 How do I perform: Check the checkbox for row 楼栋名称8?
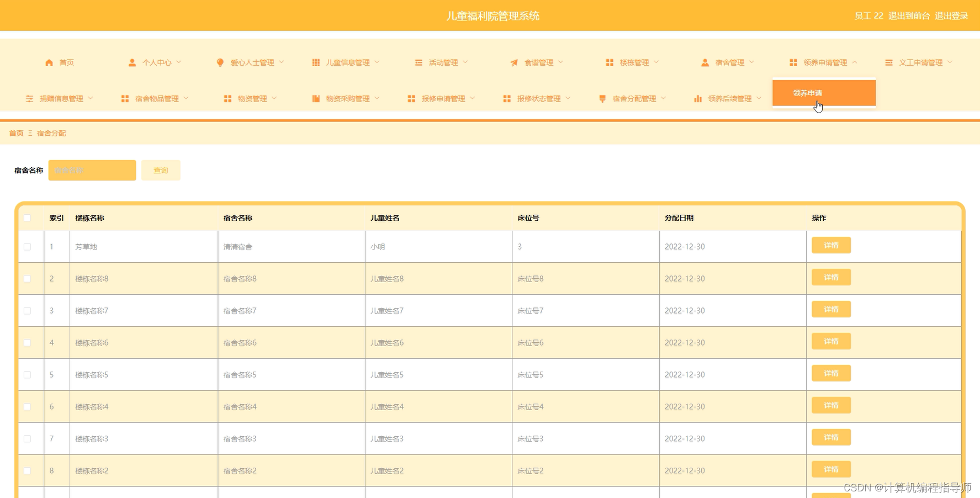coord(27,278)
